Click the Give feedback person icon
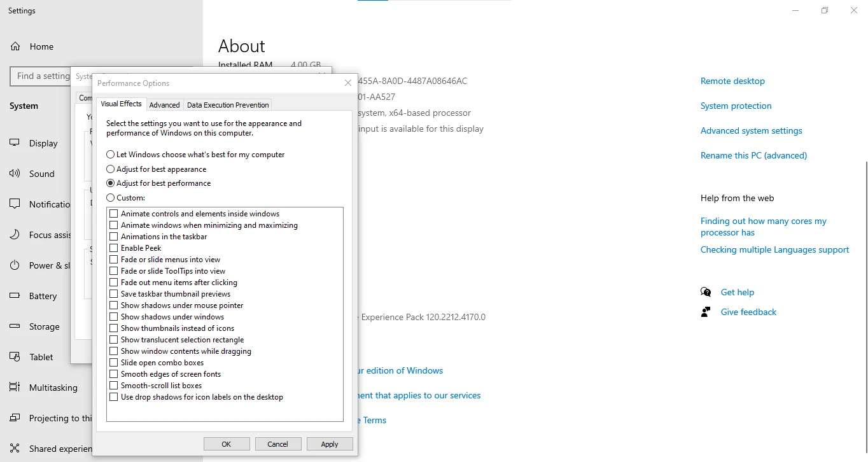868x462 pixels. (x=706, y=312)
